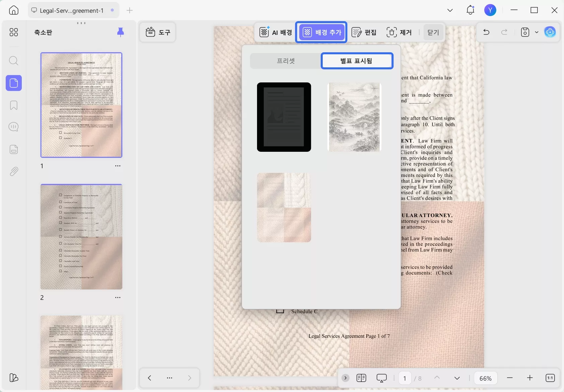Switch to the 별표 표시됨 tab
Screen dimensions: 564x392
coord(357,61)
